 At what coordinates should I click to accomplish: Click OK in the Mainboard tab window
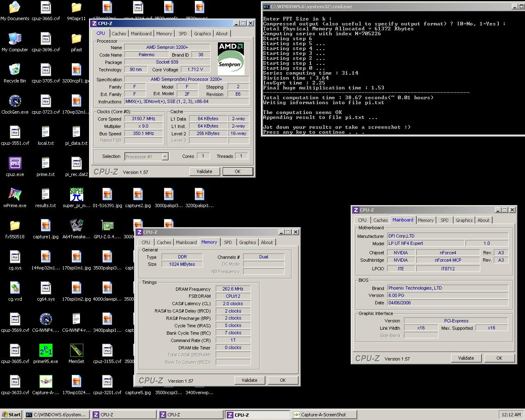(499, 358)
